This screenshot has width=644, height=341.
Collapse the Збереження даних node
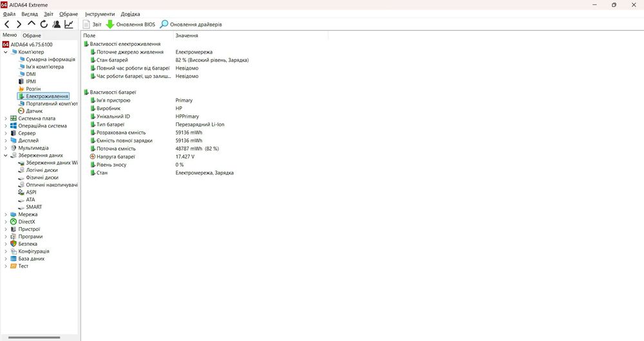coord(6,156)
